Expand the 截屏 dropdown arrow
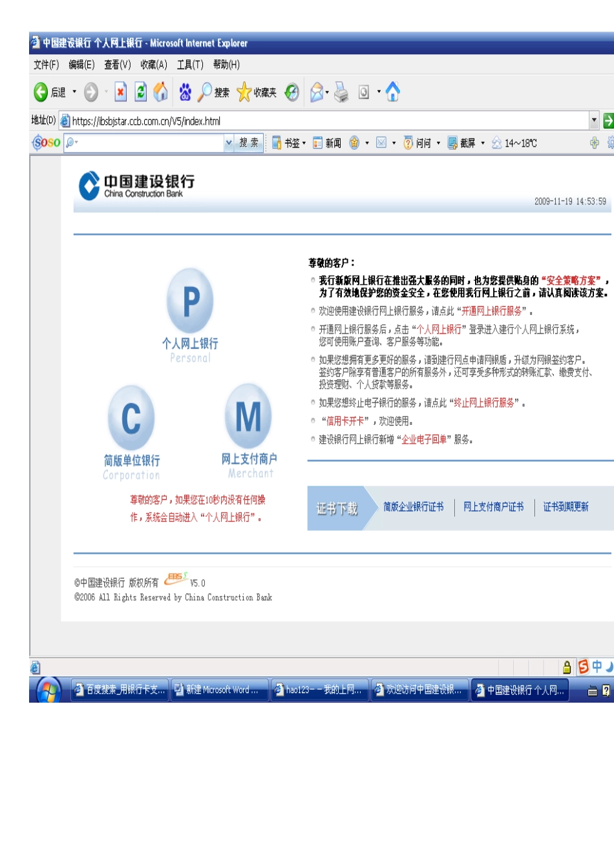The image size is (614, 868). (482, 143)
